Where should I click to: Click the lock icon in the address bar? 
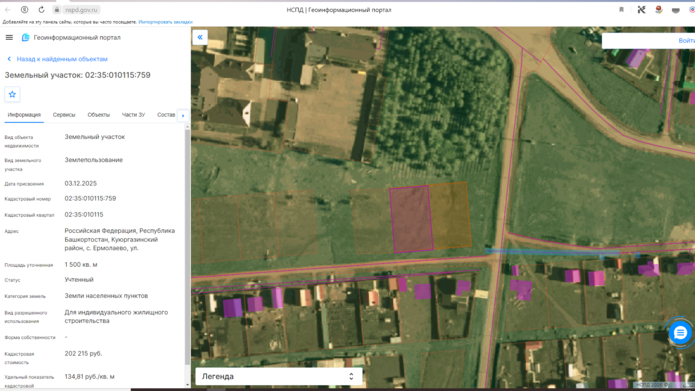(57, 10)
